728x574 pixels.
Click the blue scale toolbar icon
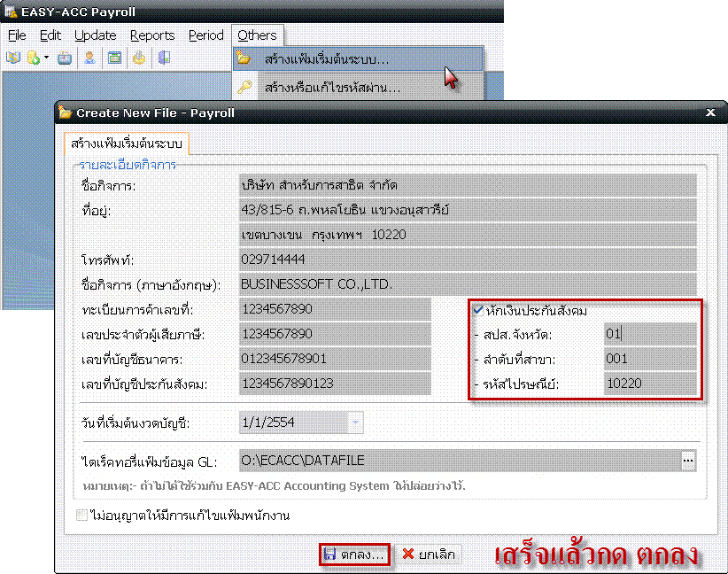pos(65,58)
